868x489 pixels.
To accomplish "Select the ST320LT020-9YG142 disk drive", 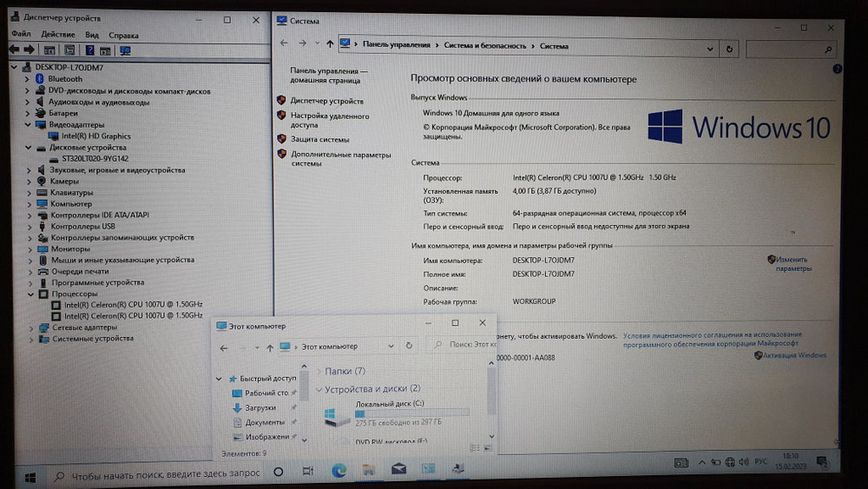I will point(95,159).
